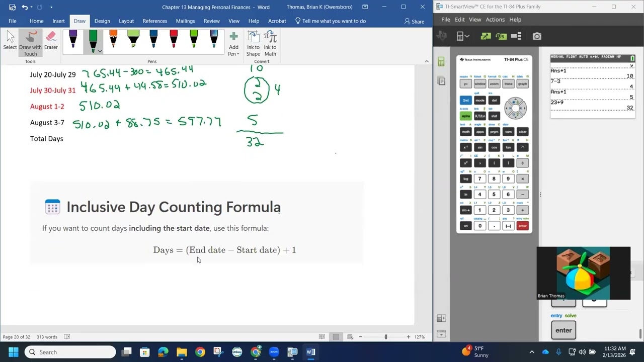Click the blue 2nd key on calculator
This screenshot has height=362, width=644.
465,100
